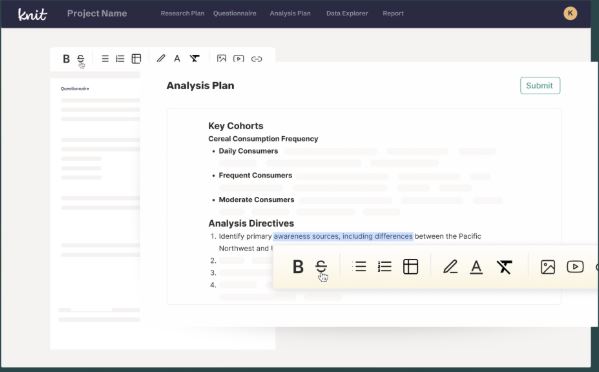Viewport: 599px width, 372px height.
Task: Open the Report tab
Action: point(393,13)
